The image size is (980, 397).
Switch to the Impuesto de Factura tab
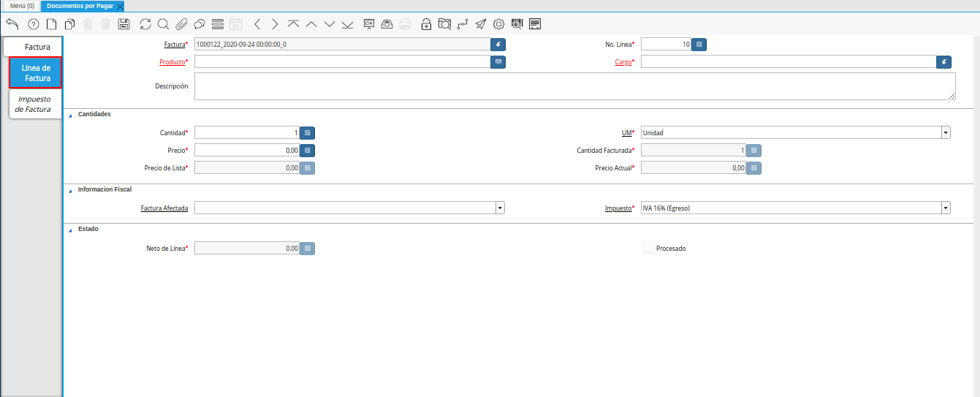coord(34,104)
